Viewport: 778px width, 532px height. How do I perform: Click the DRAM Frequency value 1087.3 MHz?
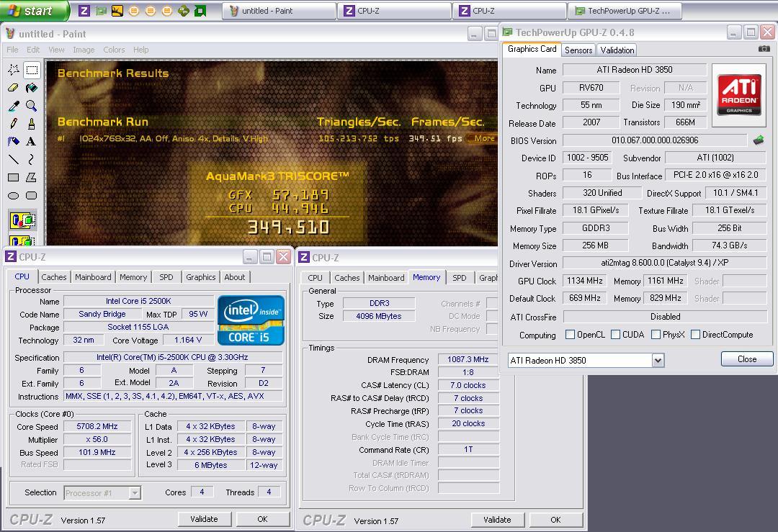click(x=468, y=359)
